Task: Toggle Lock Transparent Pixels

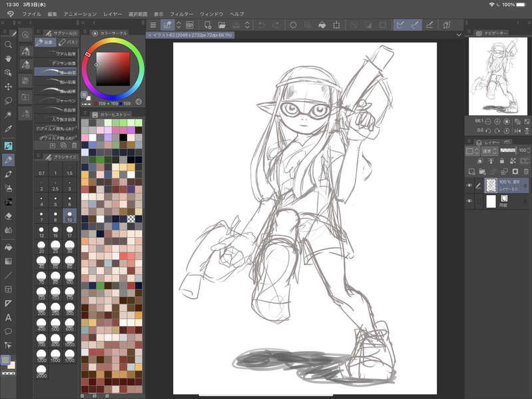Action: (513, 161)
